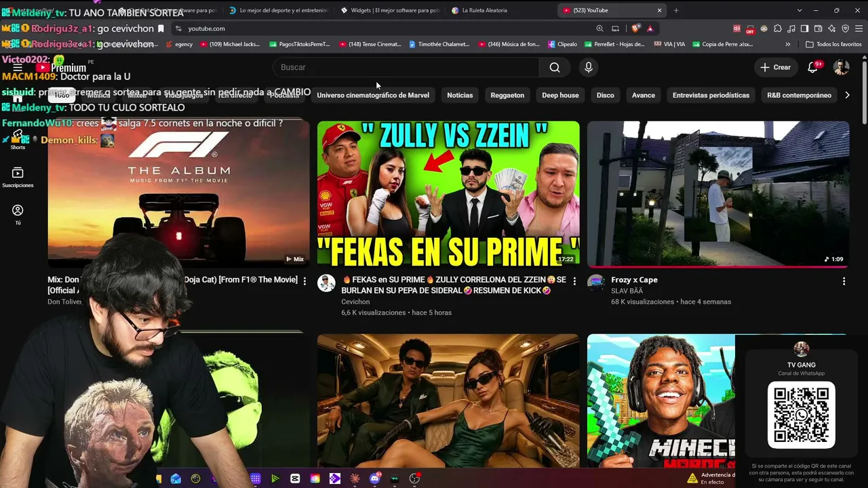The height and width of the screenshot is (488, 868).
Task: Open the Música de fondo bookmark
Action: coord(509,44)
